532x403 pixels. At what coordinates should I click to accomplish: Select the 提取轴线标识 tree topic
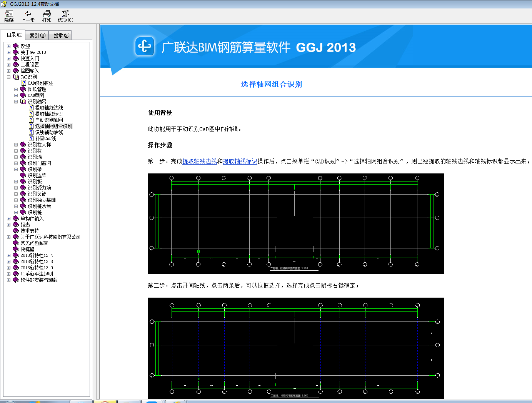[x=49, y=114]
